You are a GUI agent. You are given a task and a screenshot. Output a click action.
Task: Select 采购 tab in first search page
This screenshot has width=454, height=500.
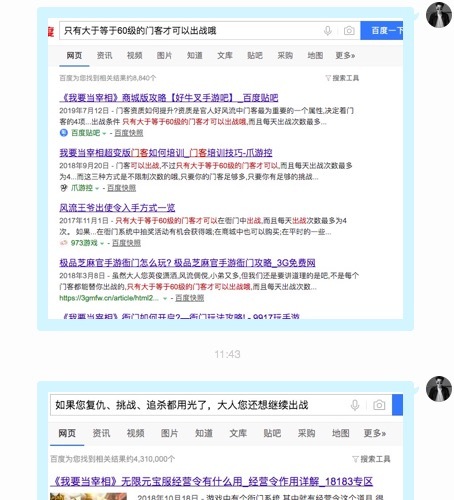(285, 55)
